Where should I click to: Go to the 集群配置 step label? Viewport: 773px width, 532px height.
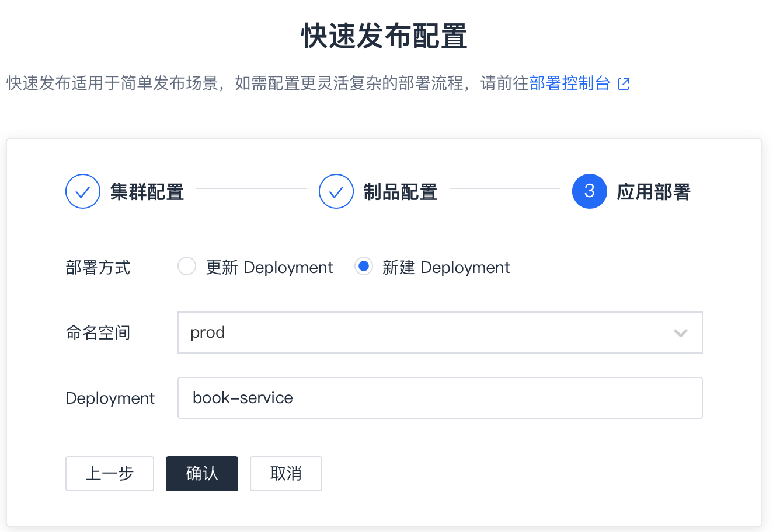147,192
